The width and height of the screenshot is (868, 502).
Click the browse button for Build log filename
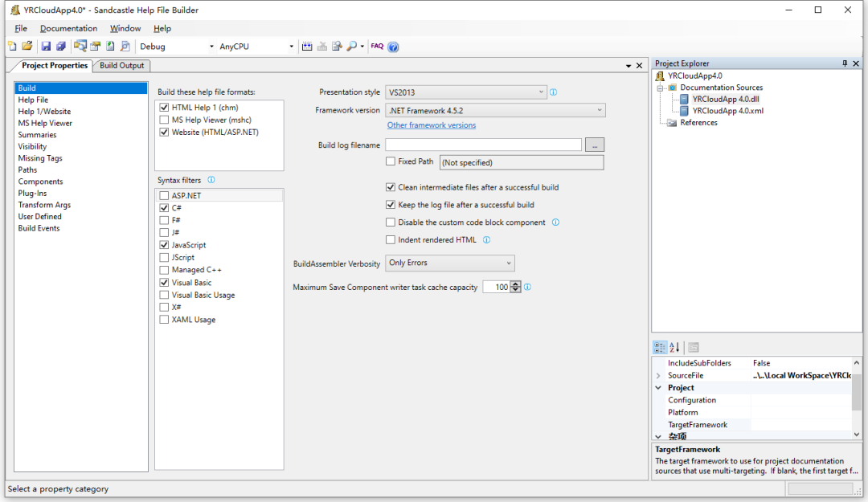[x=595, y=145]
